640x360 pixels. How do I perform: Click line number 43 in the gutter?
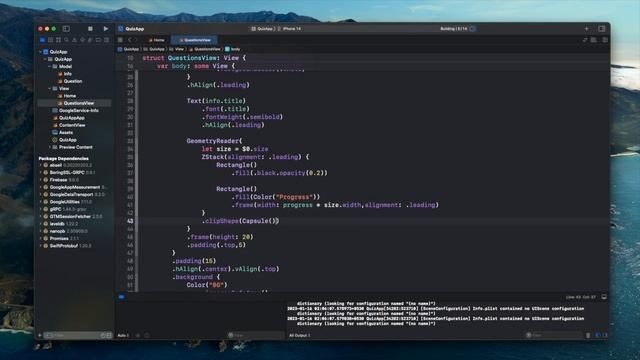pos(130,221)
